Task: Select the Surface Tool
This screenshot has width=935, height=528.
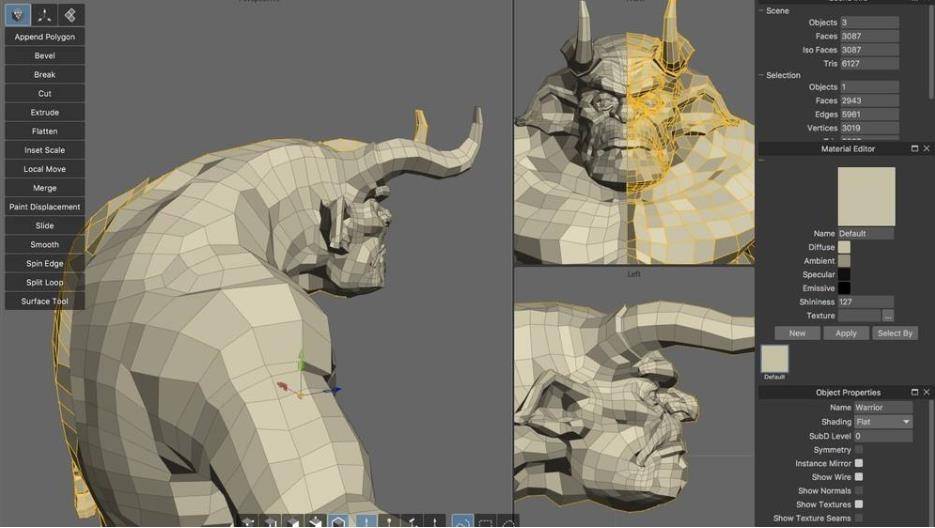Action: click(x=45, y=301)
